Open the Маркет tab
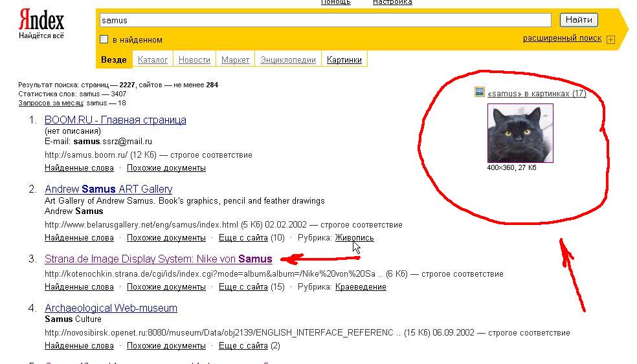This screenshot has height=364, width=637. coord(235,59)
